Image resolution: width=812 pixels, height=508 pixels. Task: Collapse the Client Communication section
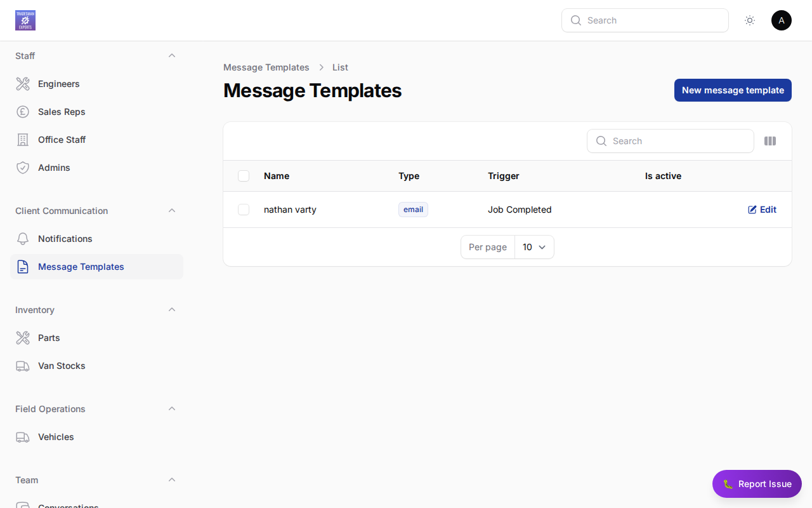click(171, 210)
